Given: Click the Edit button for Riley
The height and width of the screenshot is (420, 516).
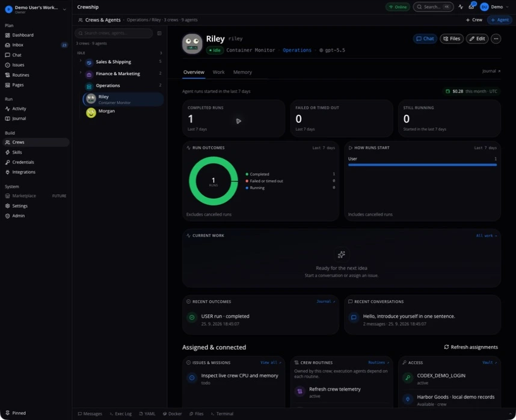Looking at the screenshot, I should point(477,39).
